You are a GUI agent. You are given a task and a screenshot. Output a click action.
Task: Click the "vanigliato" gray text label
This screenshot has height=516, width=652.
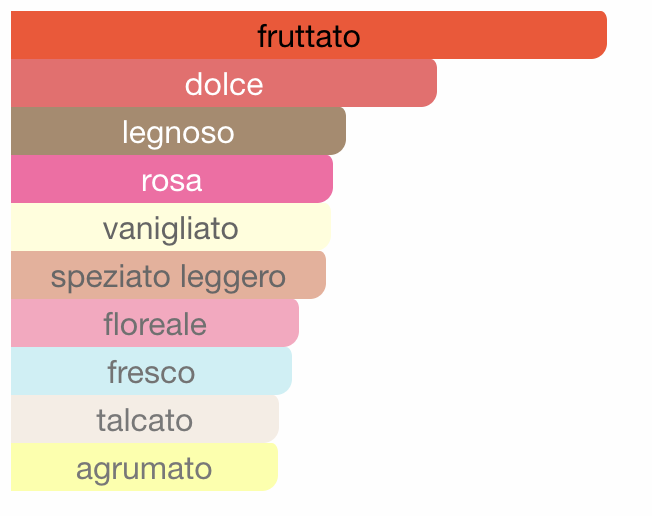[x=171, y=229]
